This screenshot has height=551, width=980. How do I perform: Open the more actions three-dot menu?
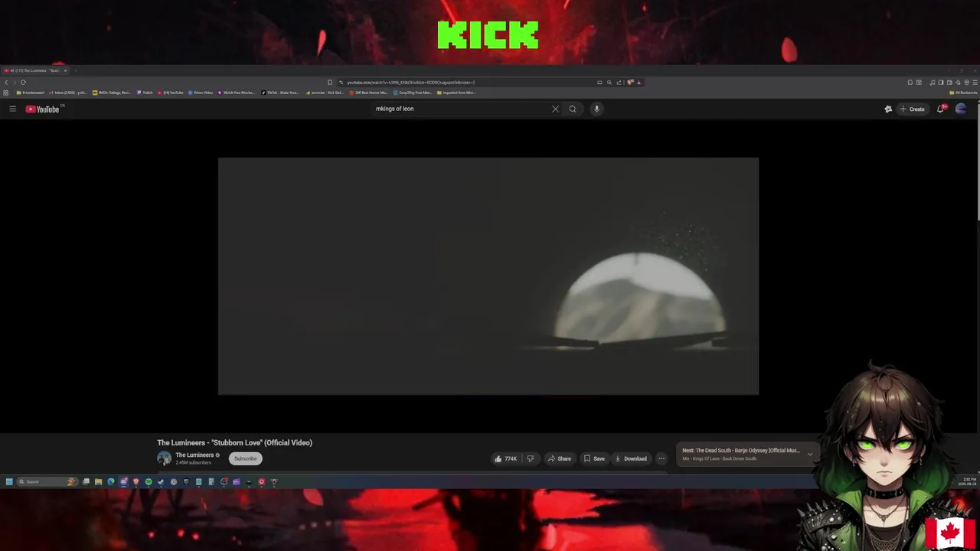click(x=661, y=458)
